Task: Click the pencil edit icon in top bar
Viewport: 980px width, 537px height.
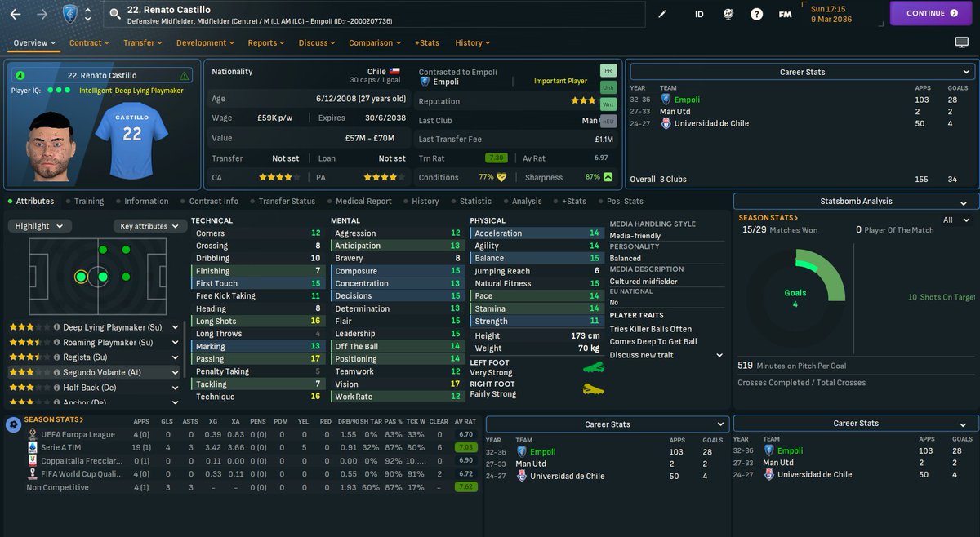Action: pyautogui.click(x=662, y=14)
